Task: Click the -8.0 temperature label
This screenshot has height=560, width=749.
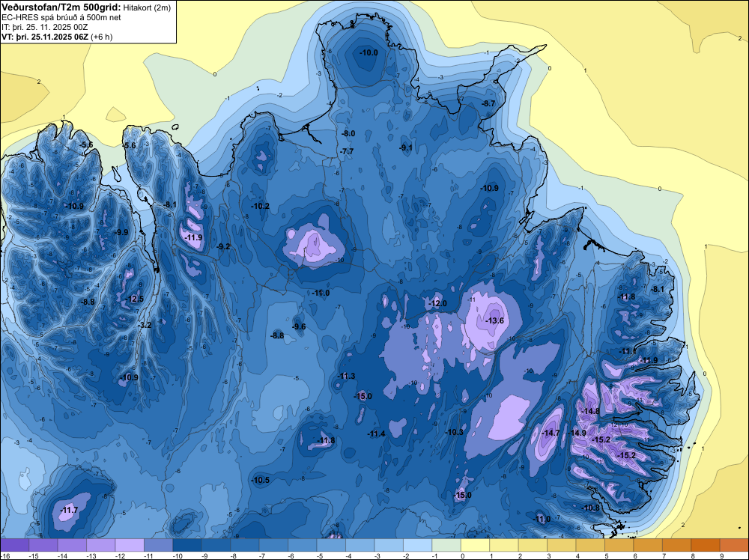Action: (x=348, y=134)
